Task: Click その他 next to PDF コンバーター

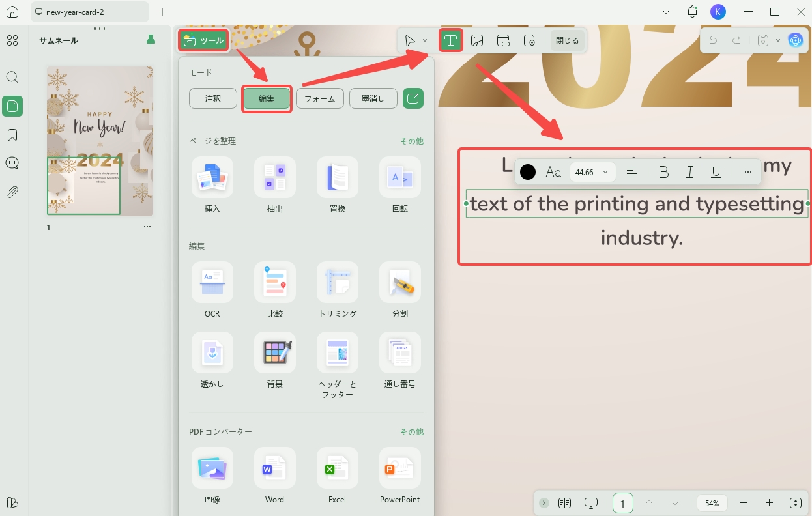Action: coord(411,431)
